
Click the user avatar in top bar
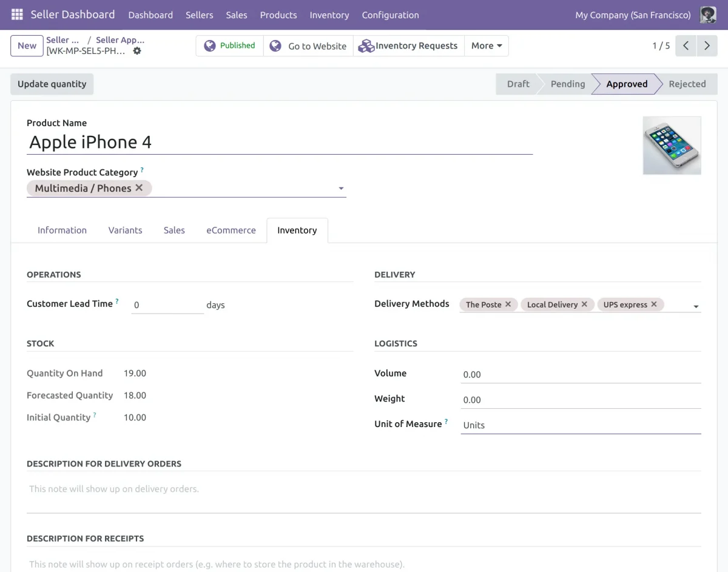tap(707, 15)
